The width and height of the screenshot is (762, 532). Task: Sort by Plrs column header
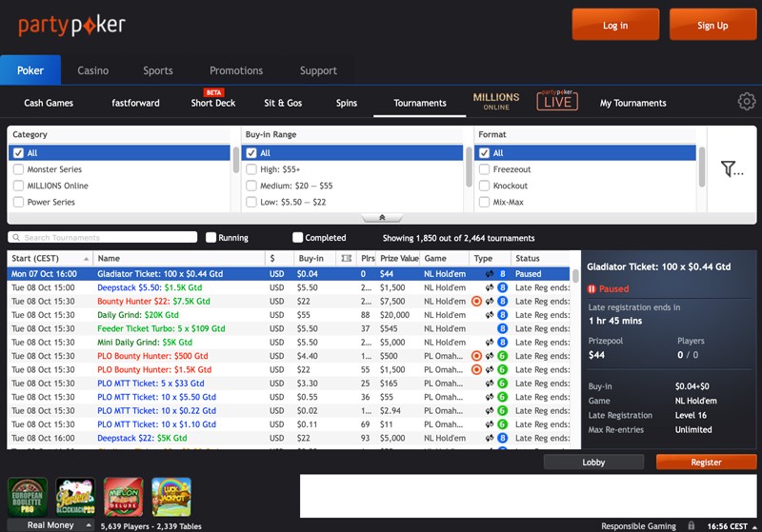pos(368,258)
